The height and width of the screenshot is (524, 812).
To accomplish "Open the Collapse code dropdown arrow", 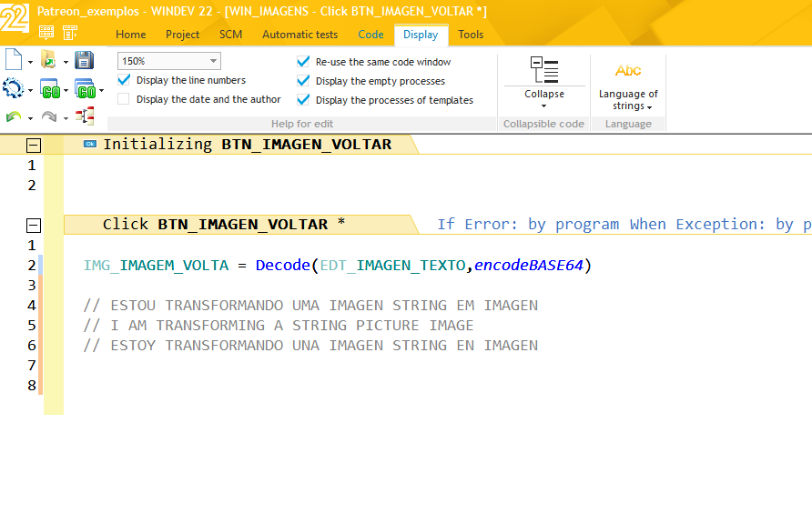I will tap(543, 107).
